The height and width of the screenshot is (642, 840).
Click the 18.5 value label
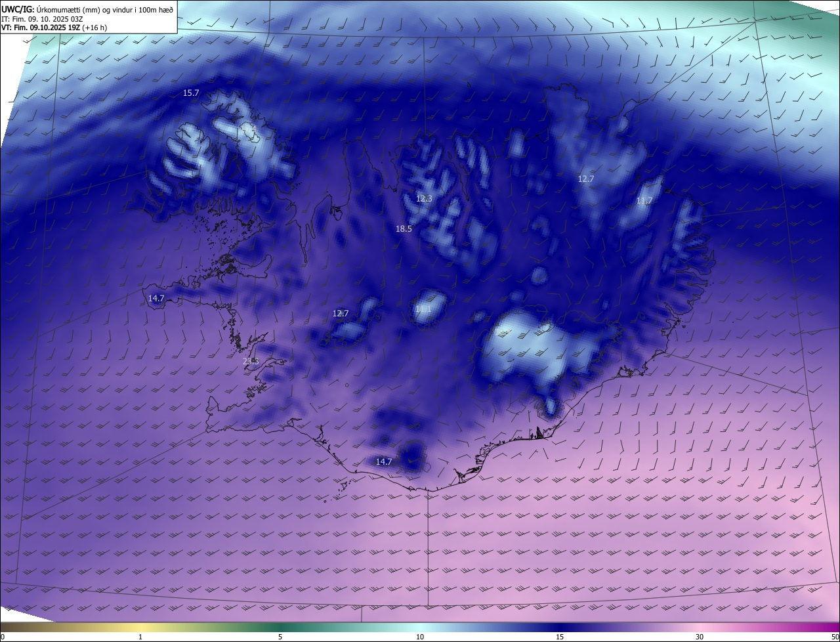(x=404, y=228)
